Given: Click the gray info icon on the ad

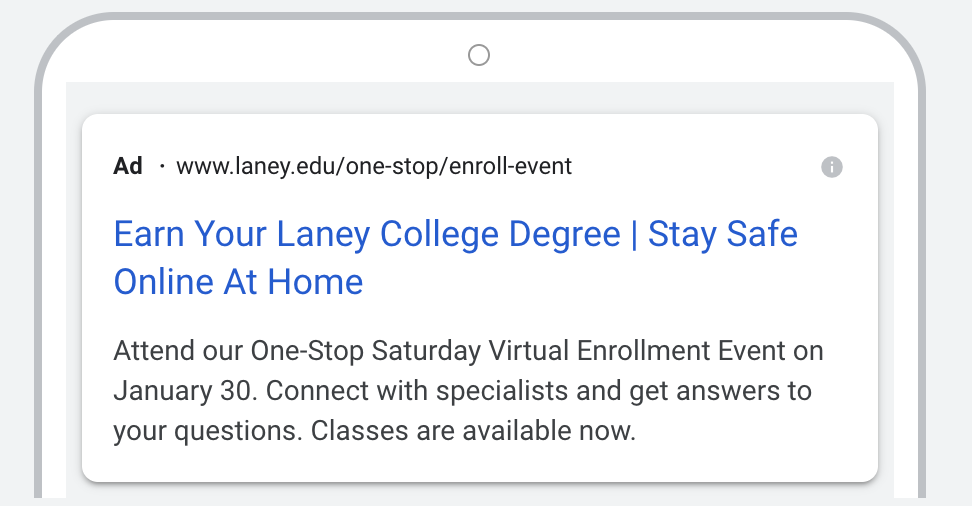Looking at the screenshot, I should (831, 167).
